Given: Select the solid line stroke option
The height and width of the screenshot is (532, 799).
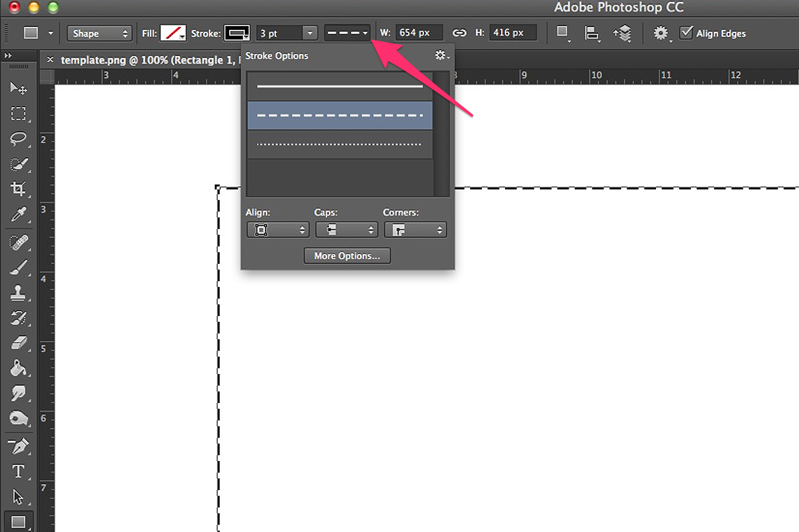Looking at the screenshot, I should (x=340, y=87).
